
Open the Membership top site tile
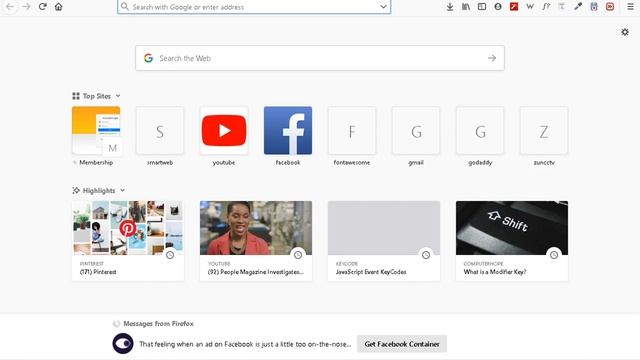[96, 136]
